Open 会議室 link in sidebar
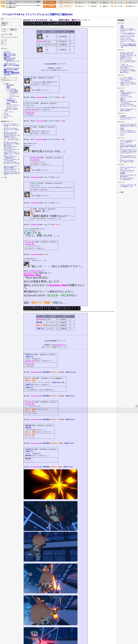Viewport: 138px width, 644px height. (x=8, y=88)
